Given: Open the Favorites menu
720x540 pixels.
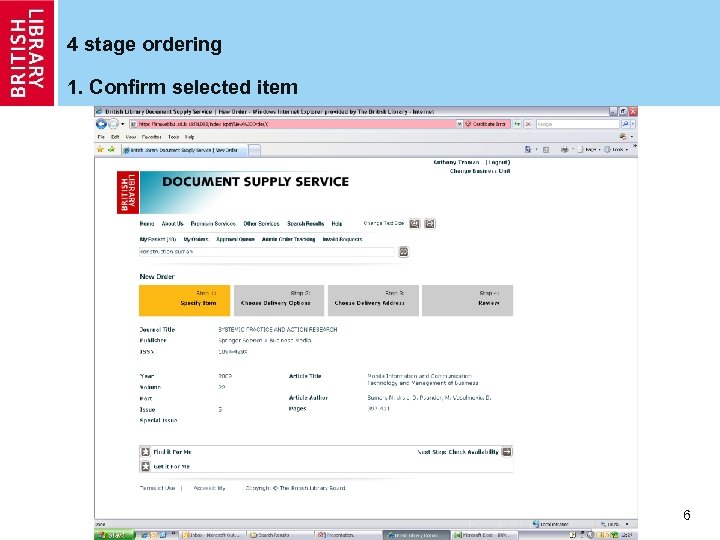Looking at the screenshot, I should tap(152, 137).
